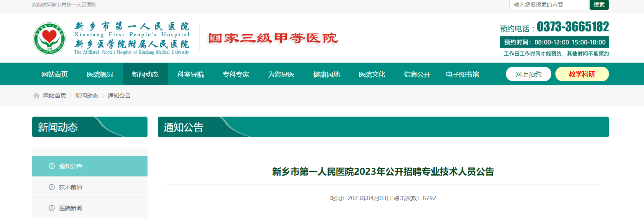644x218 pixels.
Task: Select 医院新闻 in the sidebar
Action: [x=90, y=208]
